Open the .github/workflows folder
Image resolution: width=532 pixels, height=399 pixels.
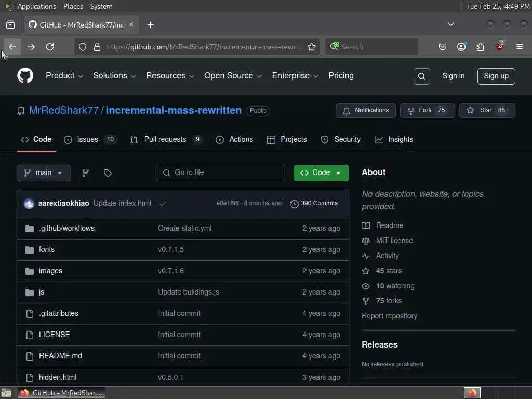66,229
